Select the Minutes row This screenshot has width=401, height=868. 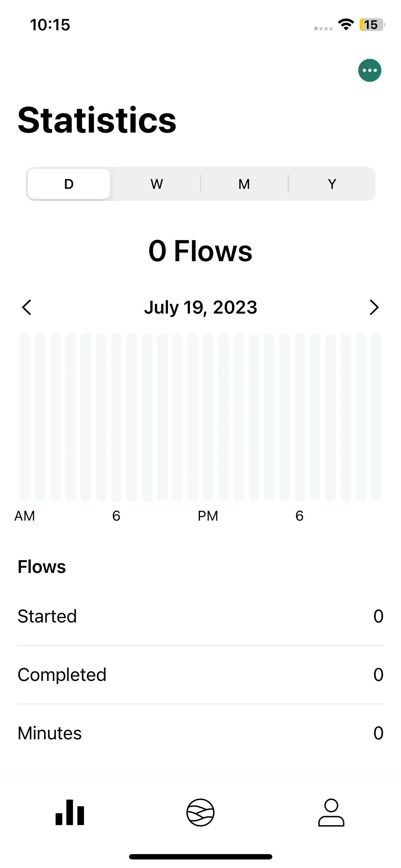(200, 733)
